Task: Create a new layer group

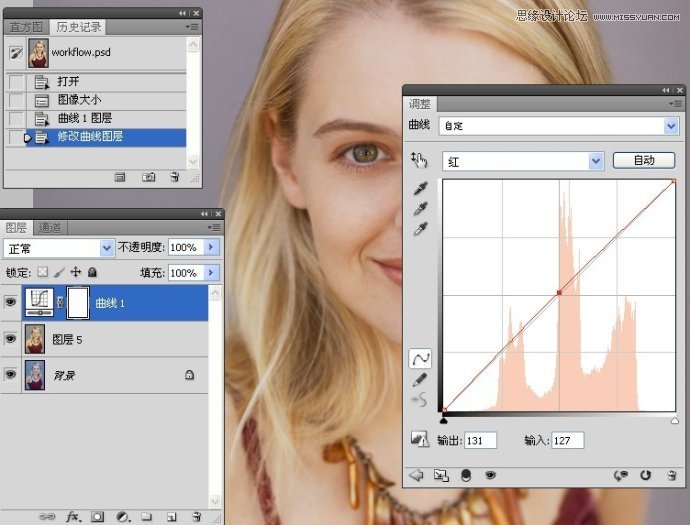Action: [x=147, y=517]
